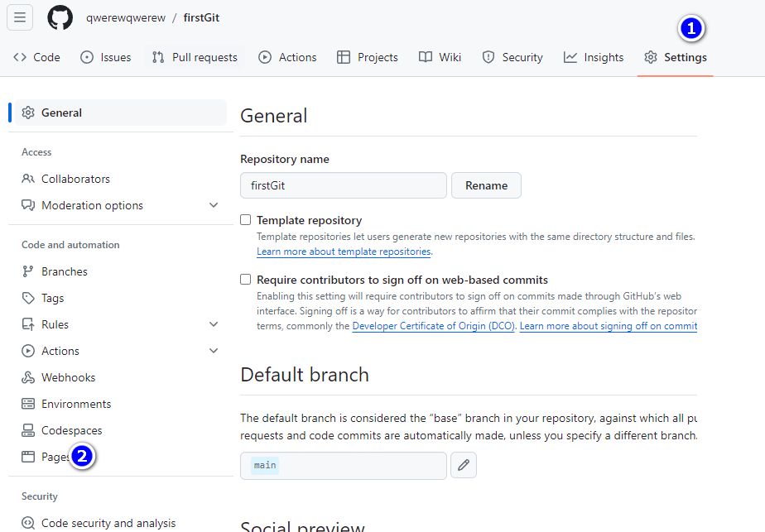Image resolution: width=765 pixels, height=532 pixels.
Task: Expand the Actions settings chevron
Action: (x=214, y=351)
